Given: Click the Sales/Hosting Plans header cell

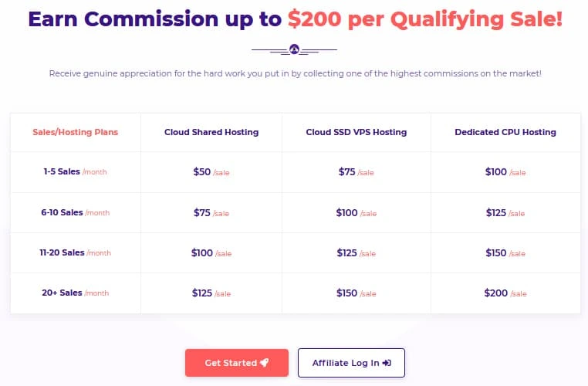Looking at the screenshot, I should pos(76,132).
